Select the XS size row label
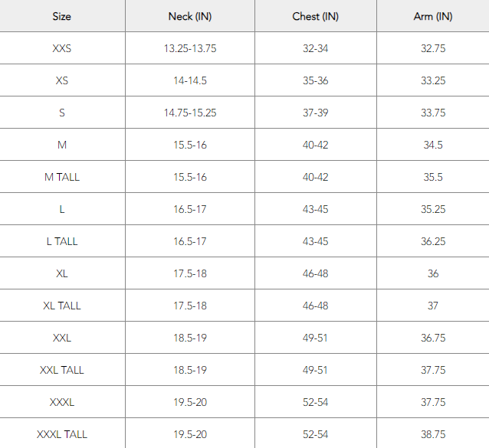The width and height of the screenshot is (489, 448). point(62,80)
